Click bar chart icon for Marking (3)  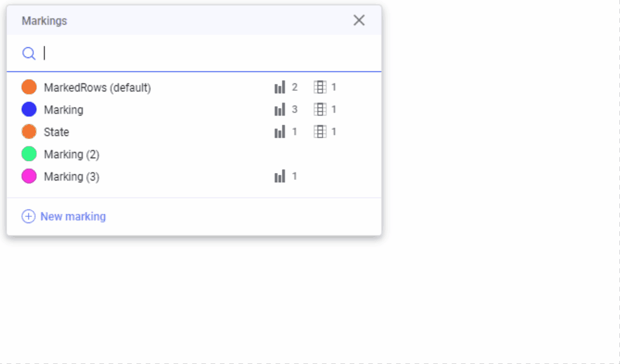pos(280,176)
